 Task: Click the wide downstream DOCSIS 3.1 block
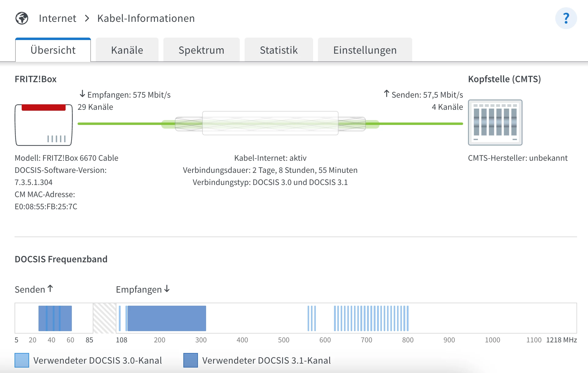167,318
